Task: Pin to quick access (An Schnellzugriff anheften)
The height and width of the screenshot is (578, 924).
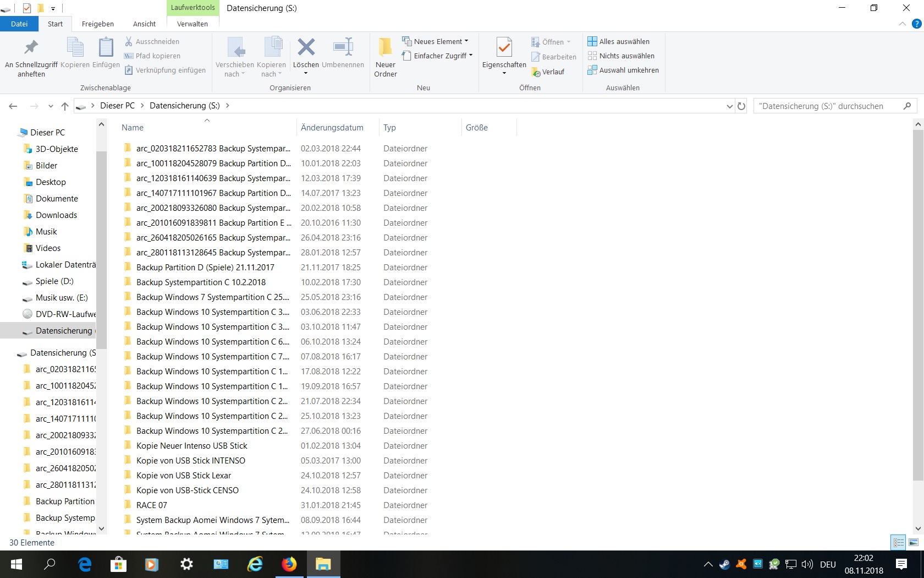Action: click(x=31, y=57)
